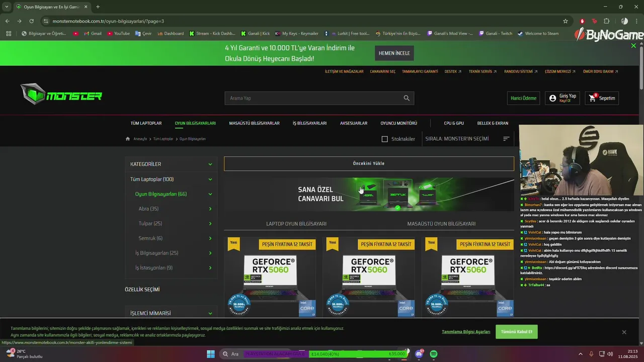Open weather widget showing 26°C
Screen dimensions: 644x362
[24, 354]
